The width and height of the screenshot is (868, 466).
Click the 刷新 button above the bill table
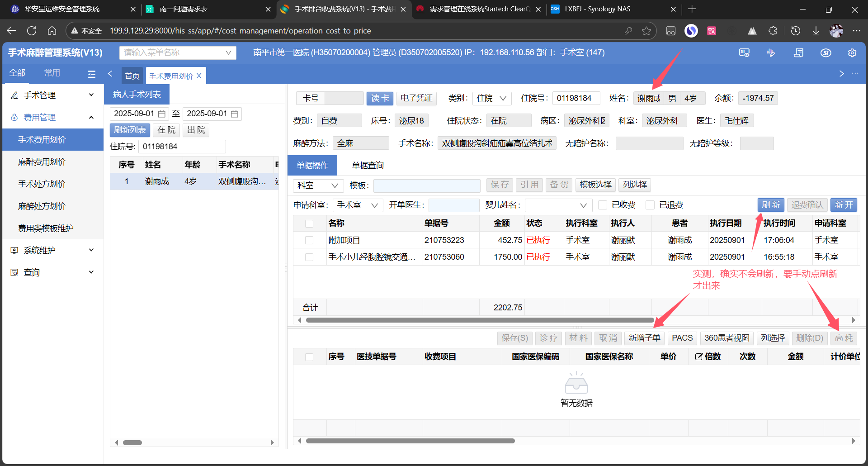tap(771, 205)
